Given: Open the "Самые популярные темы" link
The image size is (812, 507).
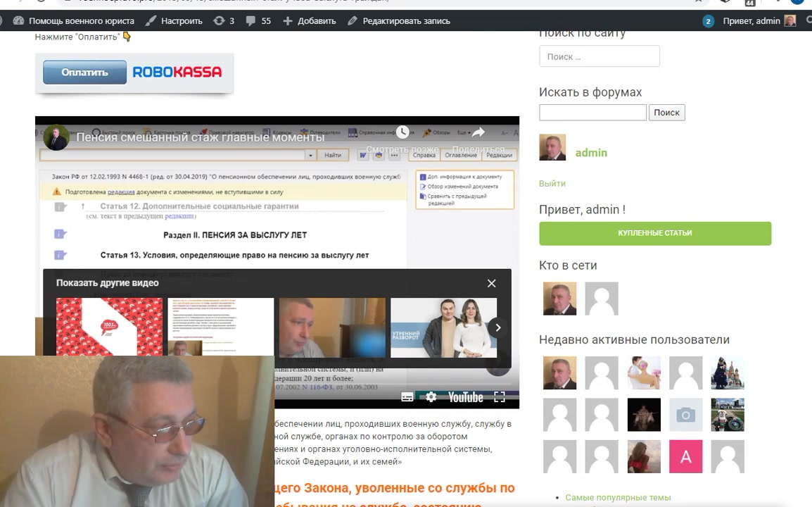Looking at the screenshot, I should tap(618, 498).
